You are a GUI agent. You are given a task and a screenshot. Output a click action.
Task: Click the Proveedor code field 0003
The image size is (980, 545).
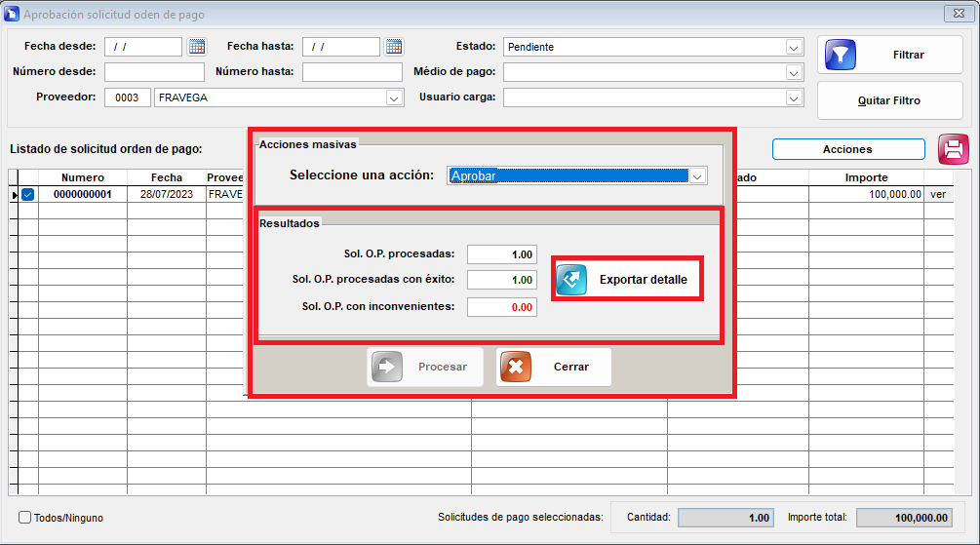click(x=128, y=97)
